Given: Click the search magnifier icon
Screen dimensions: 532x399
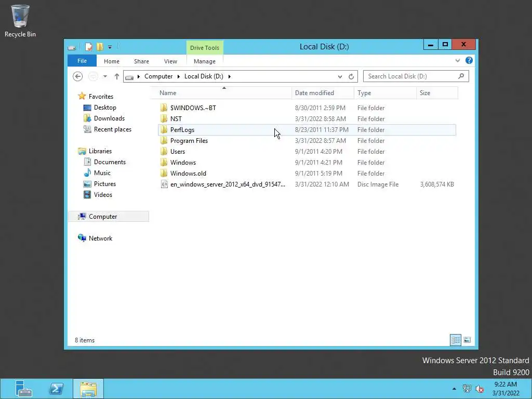Looking at the screenshot, I should coord(461,76).
